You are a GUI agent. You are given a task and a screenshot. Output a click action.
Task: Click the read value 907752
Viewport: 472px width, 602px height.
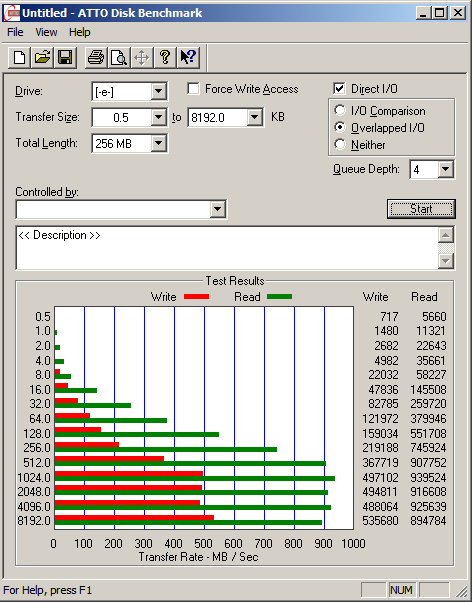[x=428, y=463]
